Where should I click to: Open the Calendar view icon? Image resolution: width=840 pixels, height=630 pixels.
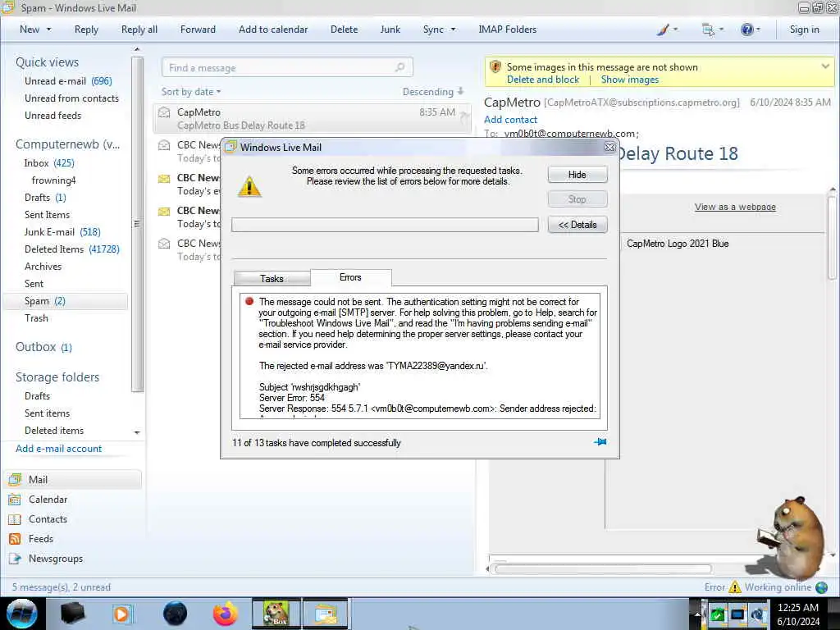tap(15, 500)
